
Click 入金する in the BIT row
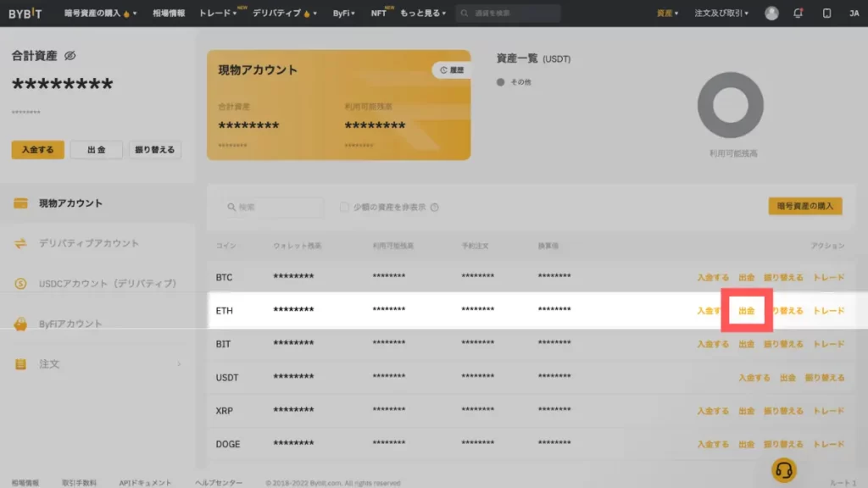tap(712, 344)
